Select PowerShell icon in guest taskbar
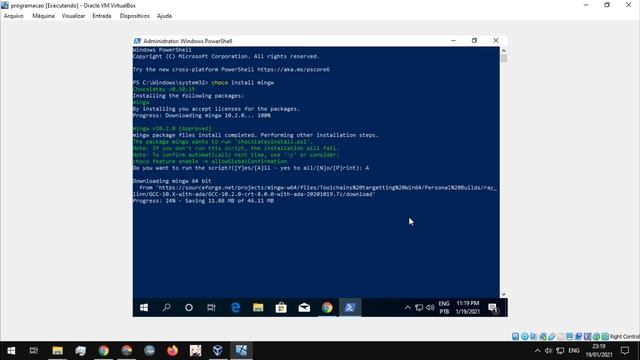 pos(350,307)
